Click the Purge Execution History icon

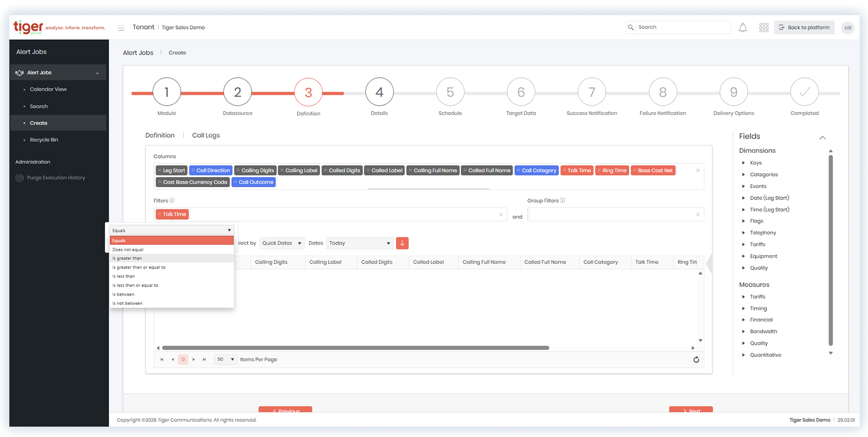20,178
